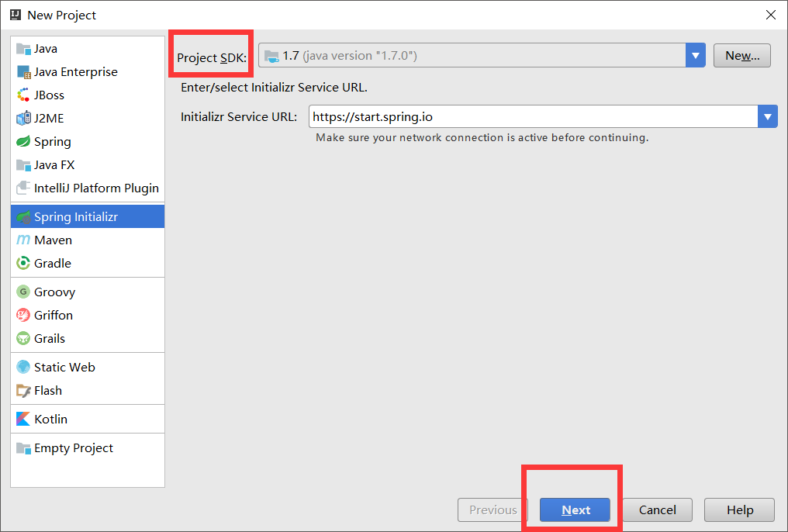Click the Griffon red icon
This screenshot has width=788, height=532.
pos(23,315)
